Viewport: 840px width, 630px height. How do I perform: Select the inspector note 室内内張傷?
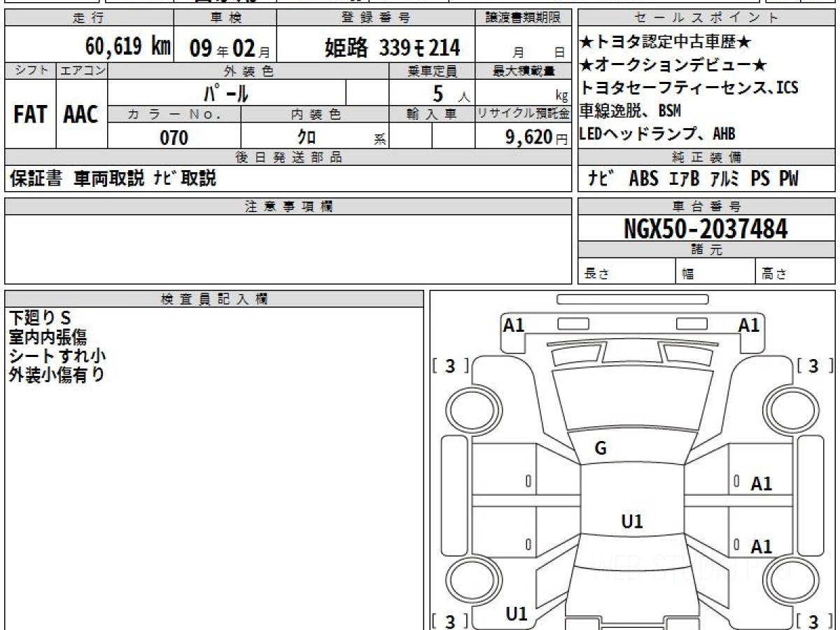tap(48, 337)
